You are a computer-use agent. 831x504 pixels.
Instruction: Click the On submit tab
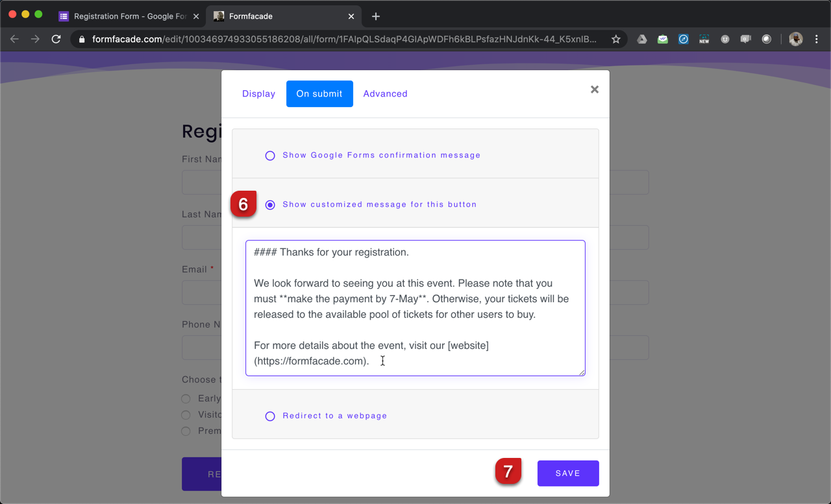(319, 94)
